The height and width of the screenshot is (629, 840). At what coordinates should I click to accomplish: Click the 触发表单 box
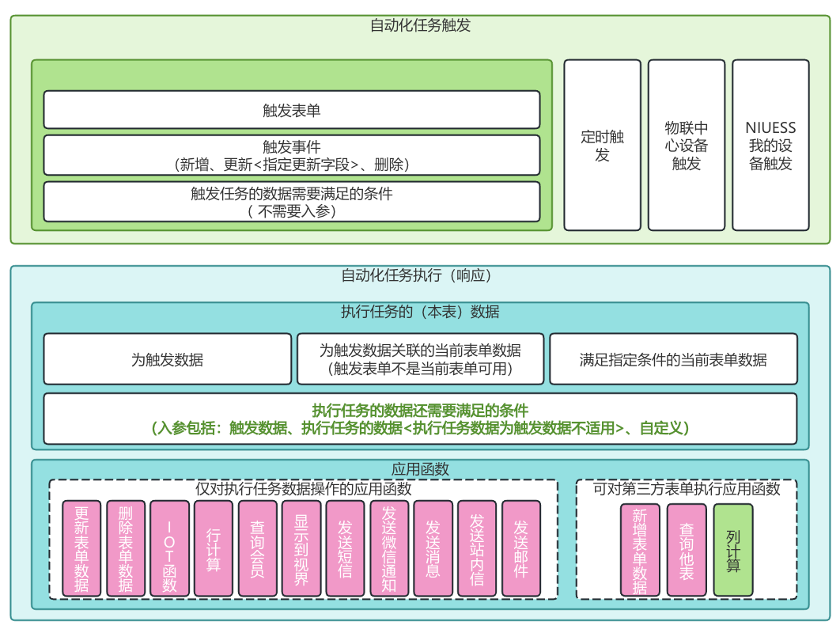click(291, 110)
